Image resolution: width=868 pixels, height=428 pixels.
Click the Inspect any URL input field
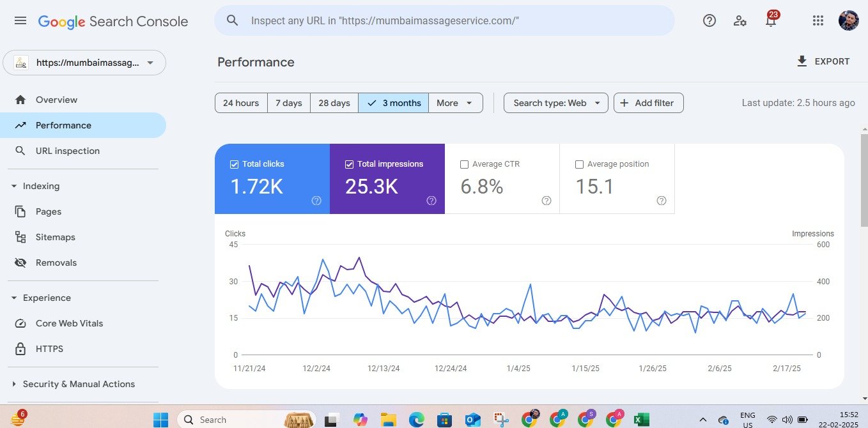444,20
